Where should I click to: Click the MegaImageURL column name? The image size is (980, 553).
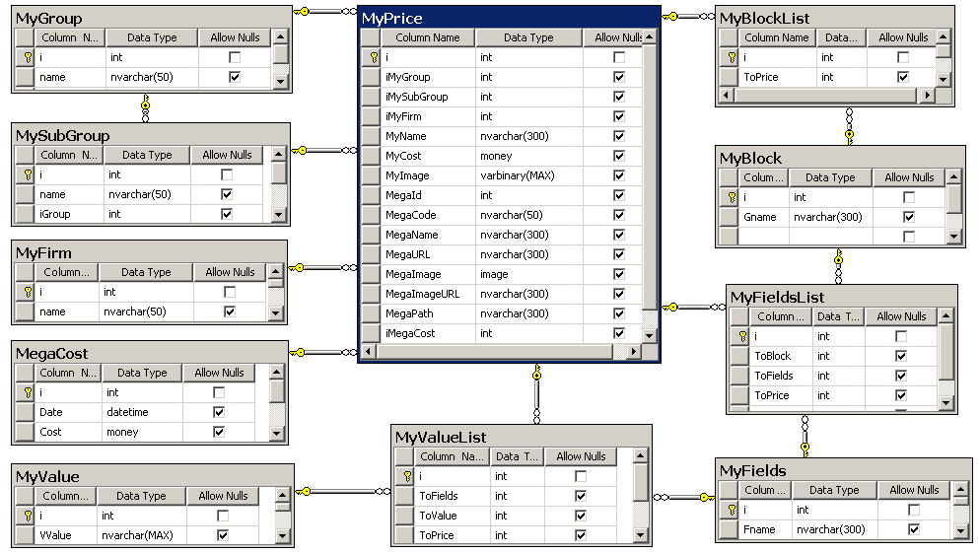[x=423, y=294]
